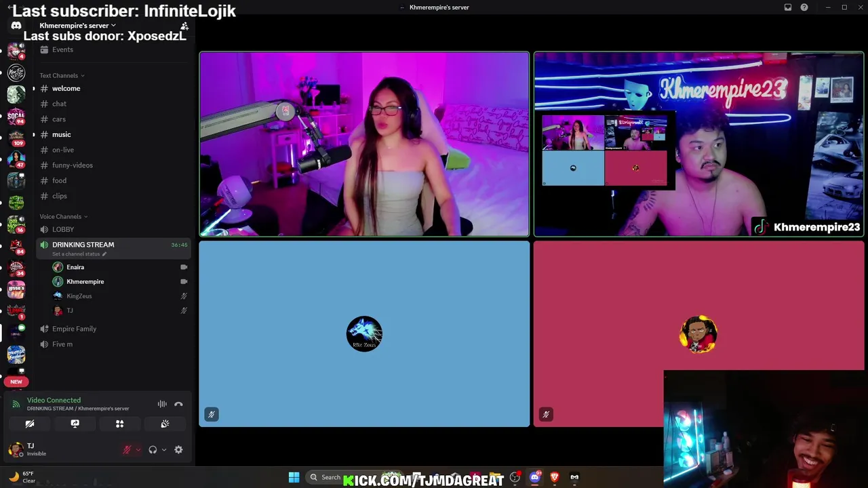Open server icon with 109 notifications
Screen dimensions: 868x488
[x=16, y=137]
